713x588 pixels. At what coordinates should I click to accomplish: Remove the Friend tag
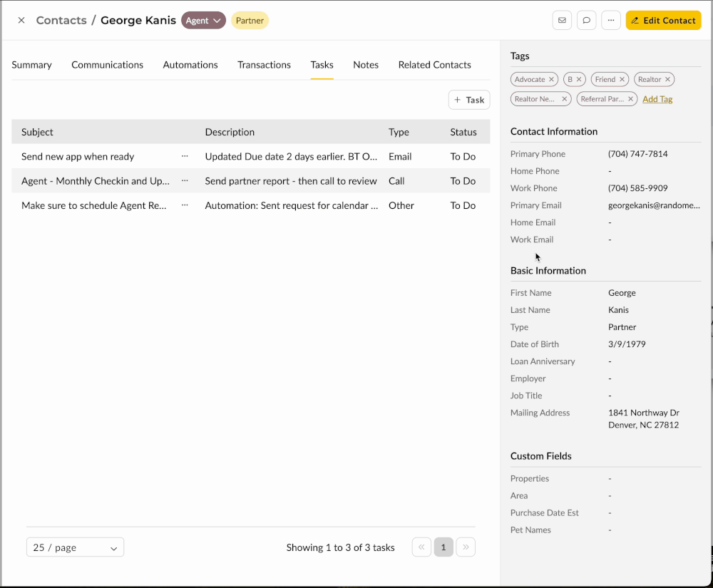(622, 79)
